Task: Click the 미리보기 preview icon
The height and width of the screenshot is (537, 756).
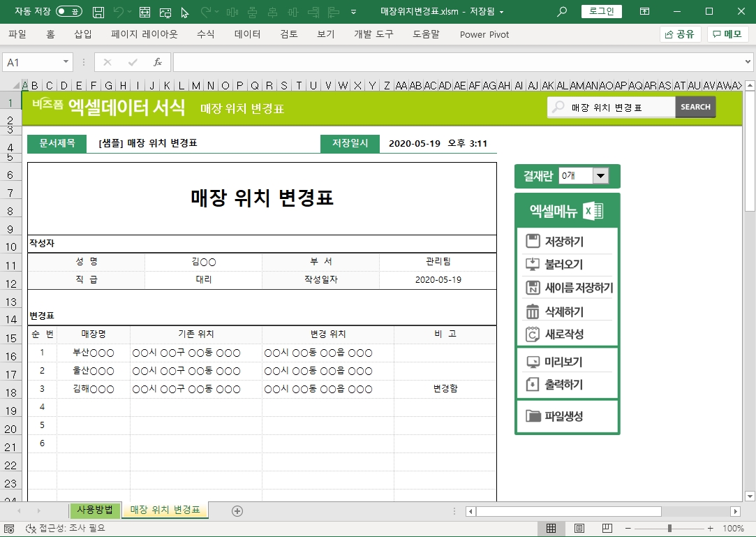Action: click(x=533, y=362)
